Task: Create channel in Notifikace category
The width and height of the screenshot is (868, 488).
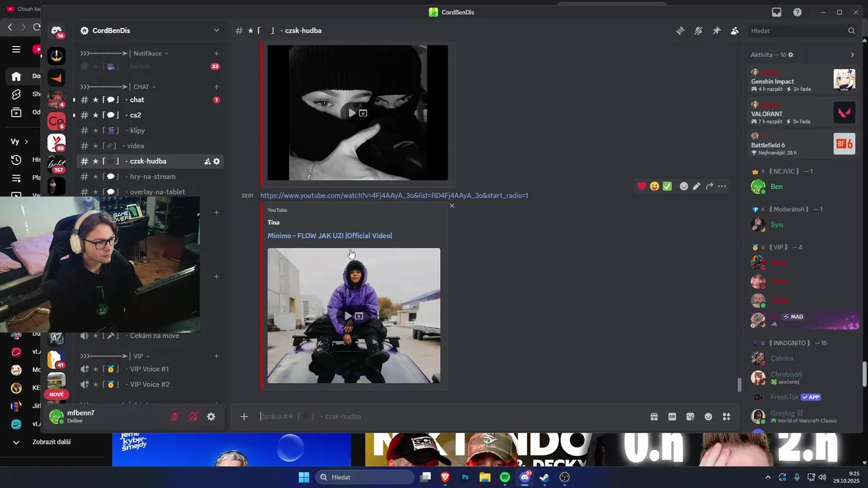Action: [x=216, y=53]
